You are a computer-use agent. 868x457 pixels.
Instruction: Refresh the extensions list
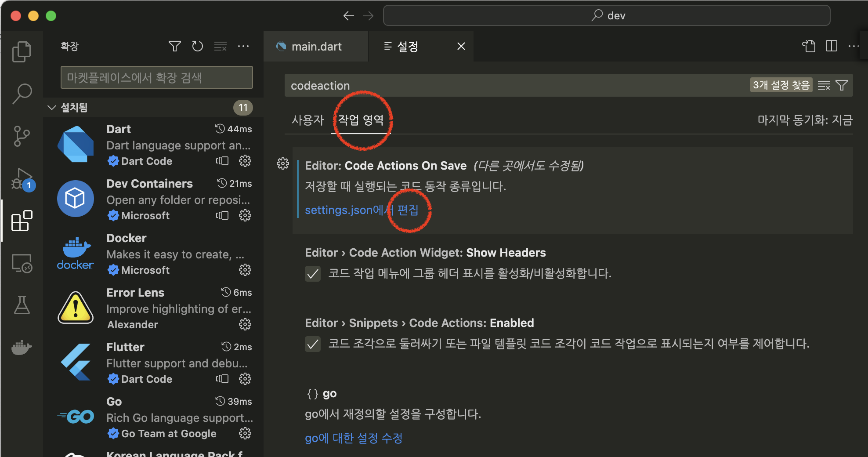point(198,46)
